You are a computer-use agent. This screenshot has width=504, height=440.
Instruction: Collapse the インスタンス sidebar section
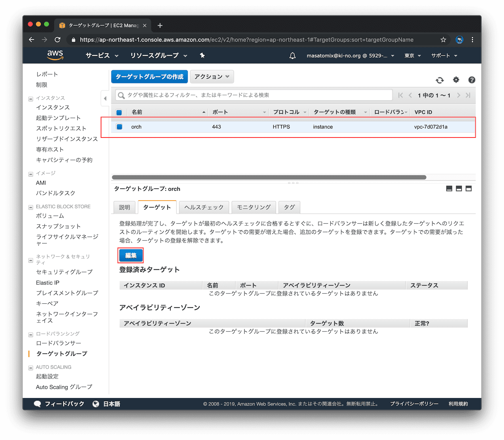click(x=31, y=99)
